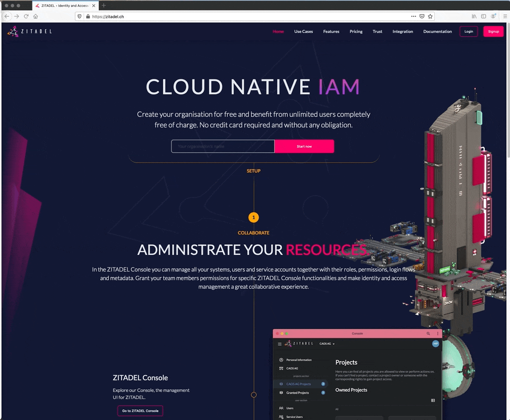Close the ZITADEL browser tab

point(94,6)
